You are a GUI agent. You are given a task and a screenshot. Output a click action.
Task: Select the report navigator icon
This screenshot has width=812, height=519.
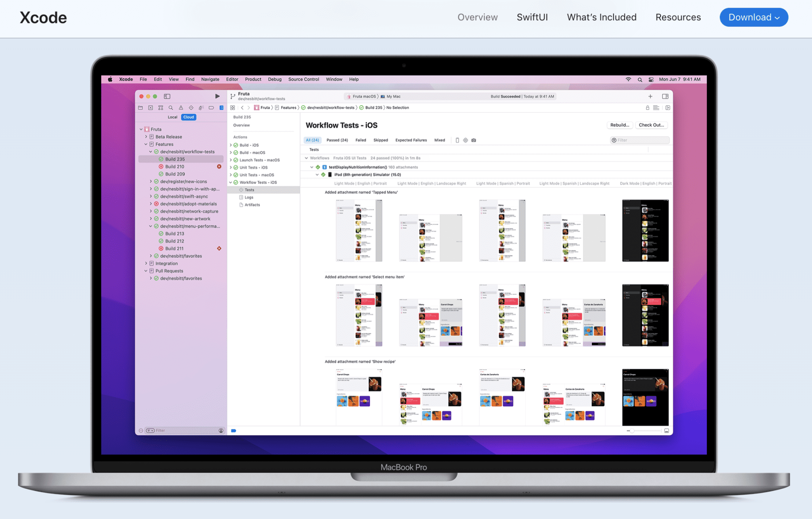coord(222,108)
